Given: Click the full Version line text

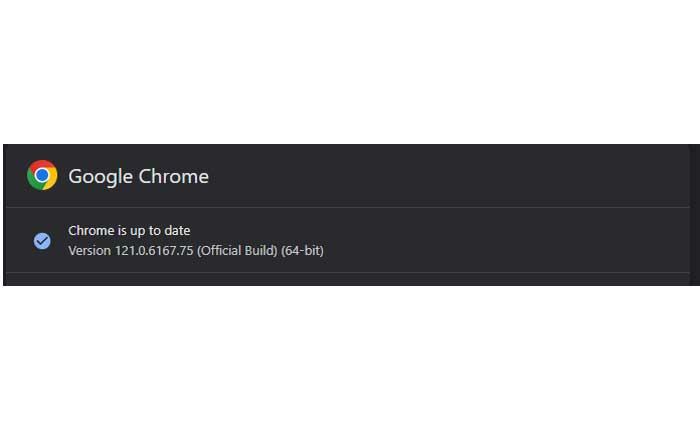Looking at the screenshot, I should (x=195, y=250).
